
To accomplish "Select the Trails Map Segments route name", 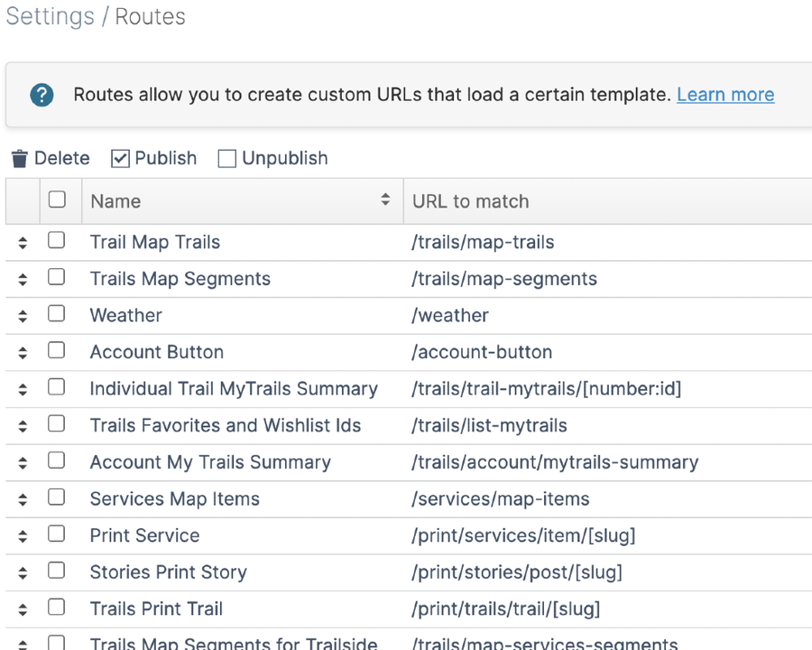I will (x=180, y=279).
